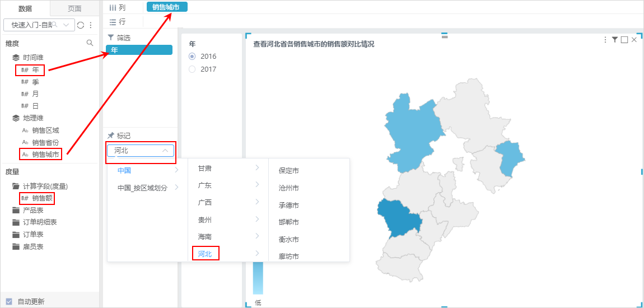
Task: Toggle the 自动更新 checkbox
Action: point(9,301)
